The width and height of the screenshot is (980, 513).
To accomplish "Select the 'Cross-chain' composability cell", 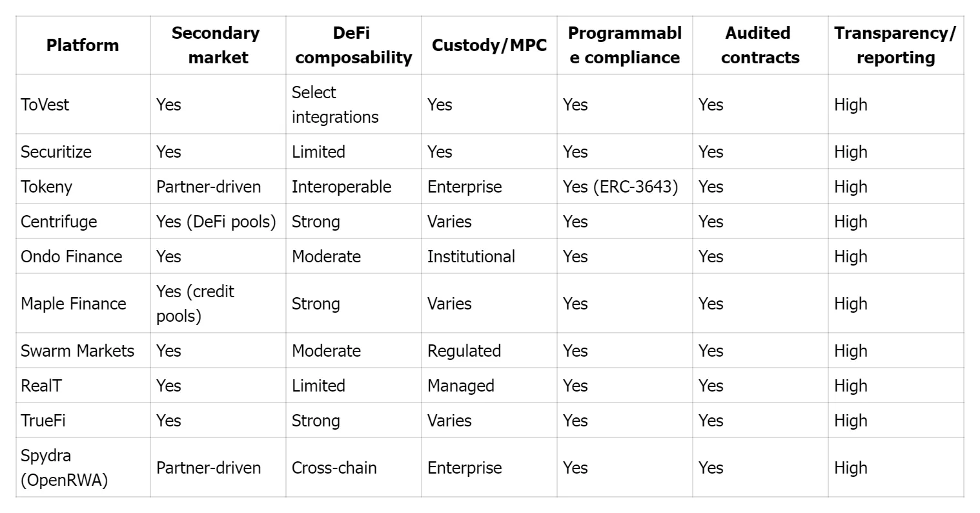I will (x=334, y=468).
